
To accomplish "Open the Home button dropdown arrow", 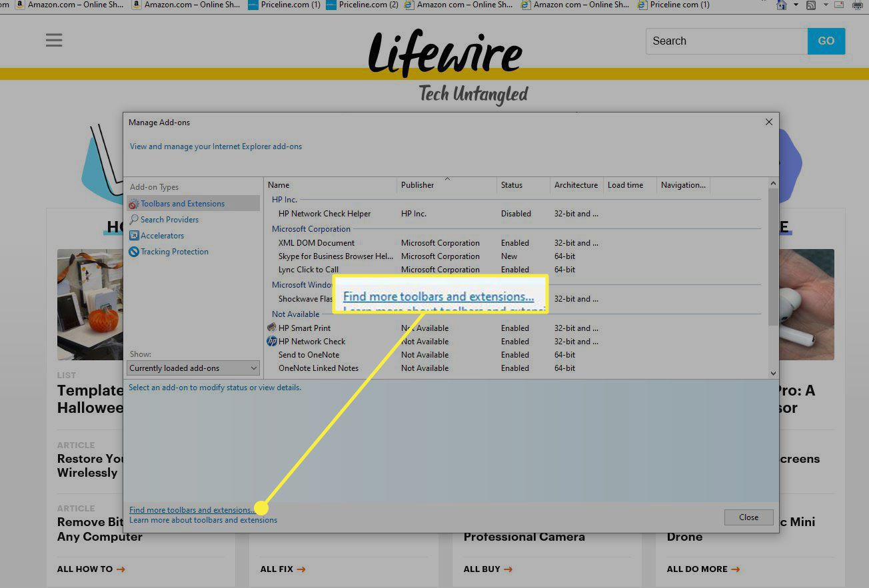I will (796, 5).
